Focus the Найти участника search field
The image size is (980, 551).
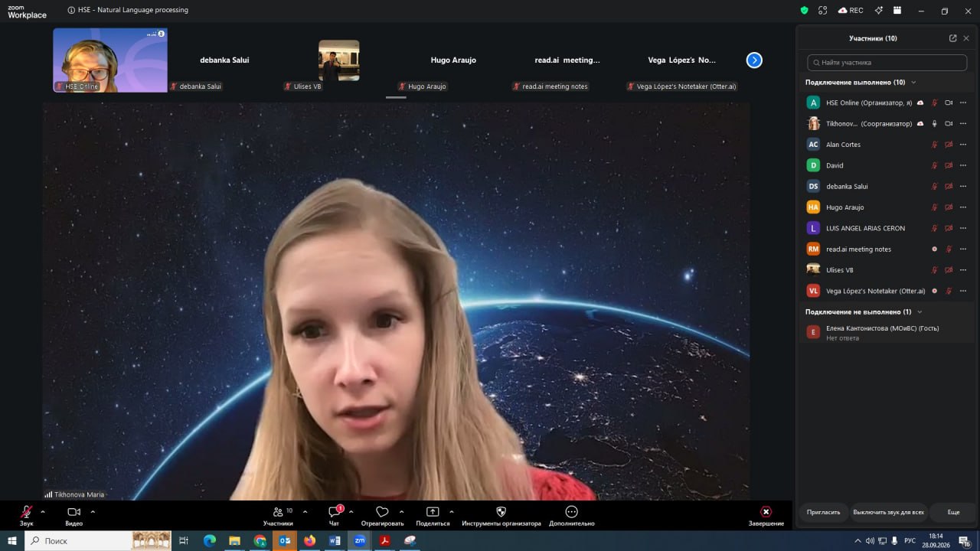[887, 63]
